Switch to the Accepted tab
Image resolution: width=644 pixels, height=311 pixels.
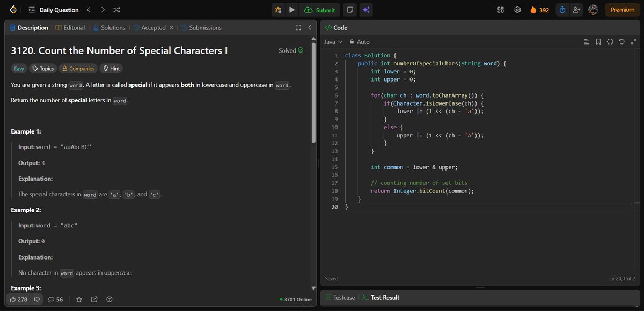point(149,27)
